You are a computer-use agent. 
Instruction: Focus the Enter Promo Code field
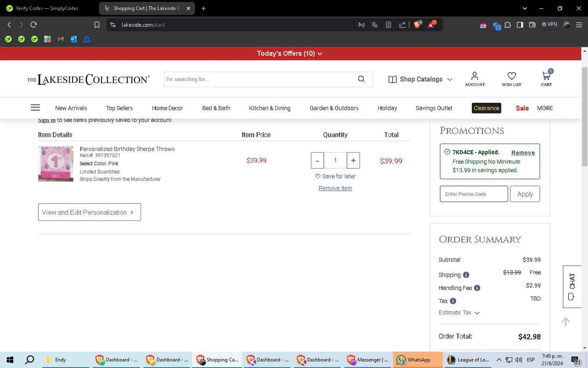[474, 194]
